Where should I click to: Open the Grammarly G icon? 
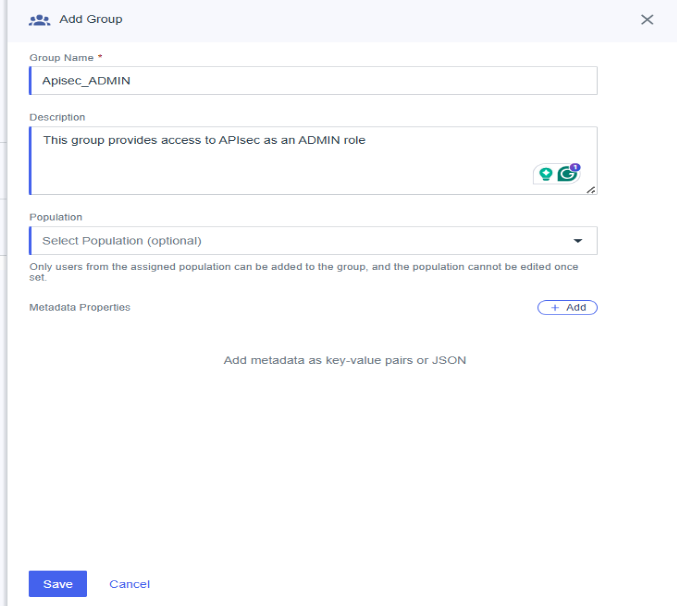[567, 174]
